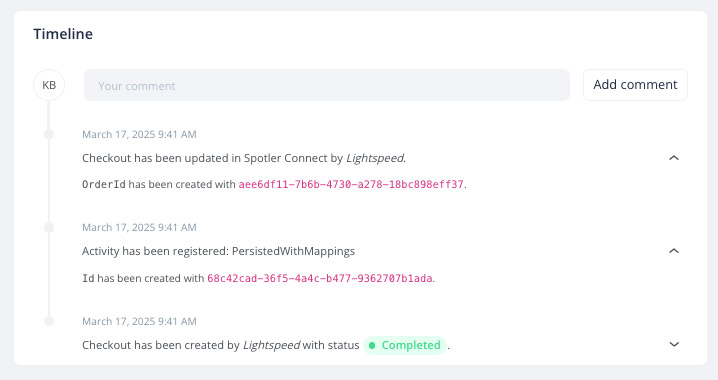Select the Id value 68c42cad-36f5-4a4c
Viewport: 718px width, 380px height.
point(320,278)
